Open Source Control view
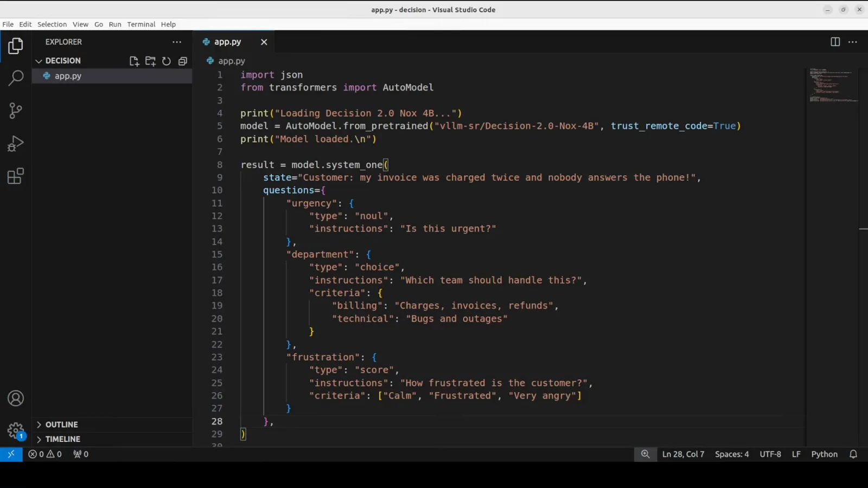 pyautogui.click(x=16, y=111)
